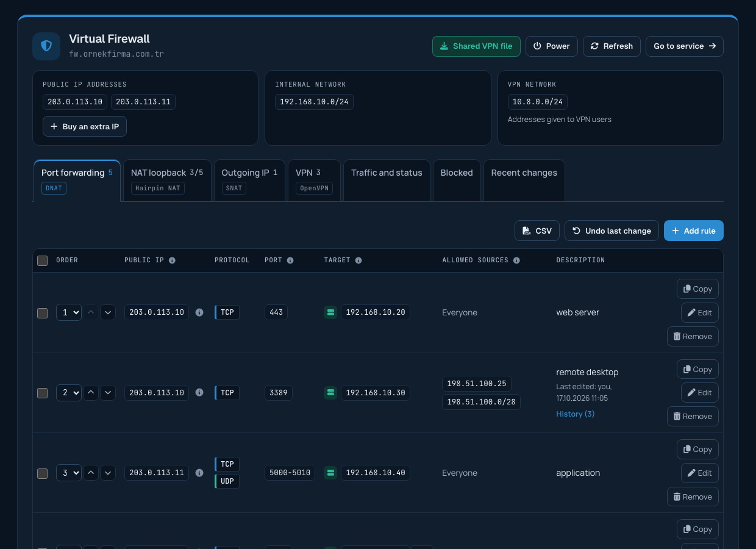This screenshot has width=756, height=549.
Task: Click server icon beside target 192.168.10.40
Action: 330,473
